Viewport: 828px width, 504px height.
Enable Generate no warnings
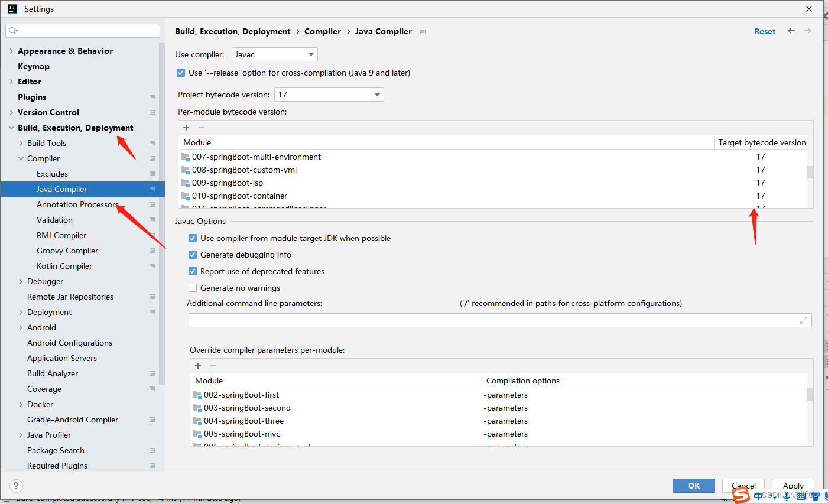point(193,288)
